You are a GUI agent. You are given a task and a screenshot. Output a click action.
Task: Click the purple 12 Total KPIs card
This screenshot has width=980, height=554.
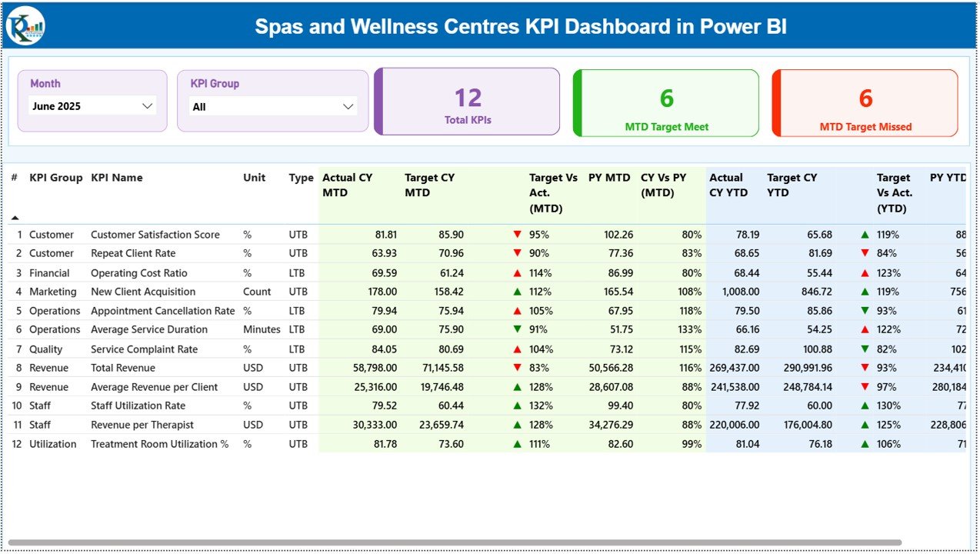pyautogui.click(x=467, y=102)
